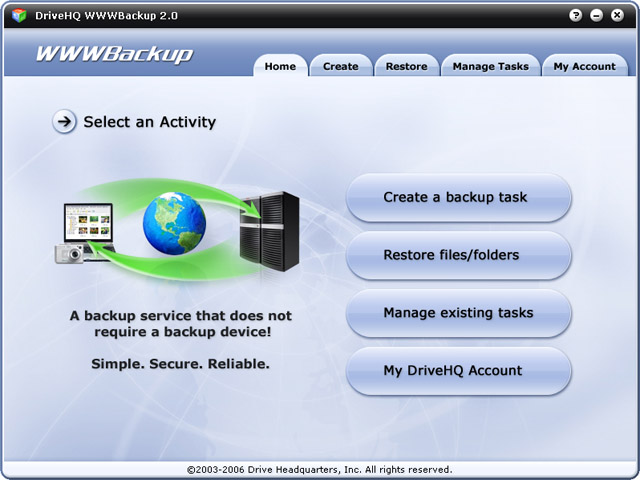640x480 pixels.
Task: Click the Drive Headquarters copyright text
Action: click(x=320, y=469)
